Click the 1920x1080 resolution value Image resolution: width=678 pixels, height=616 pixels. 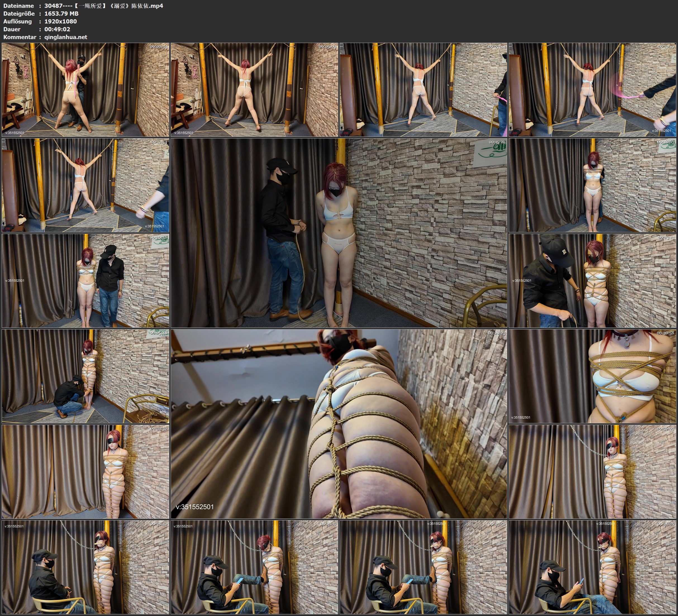coord(61,21)
